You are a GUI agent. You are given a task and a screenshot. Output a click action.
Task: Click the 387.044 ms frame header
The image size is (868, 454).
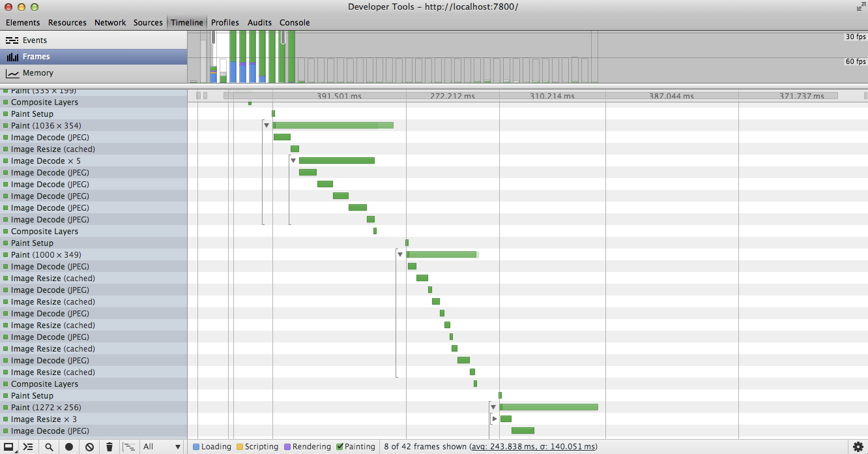coord(671,96)
